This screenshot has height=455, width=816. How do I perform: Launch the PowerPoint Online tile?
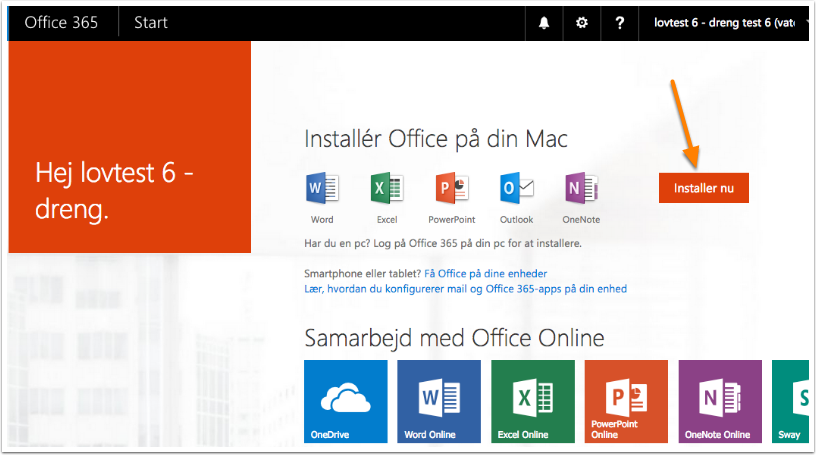(x=626, y=401)
